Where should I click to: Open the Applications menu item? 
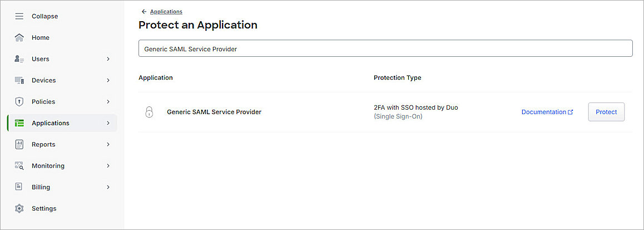click(62, 123)
